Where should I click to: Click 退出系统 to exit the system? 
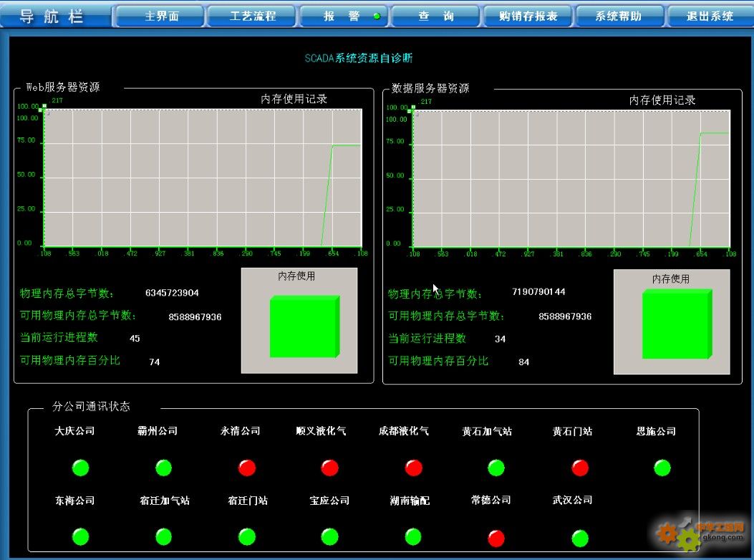click(710, 16)
